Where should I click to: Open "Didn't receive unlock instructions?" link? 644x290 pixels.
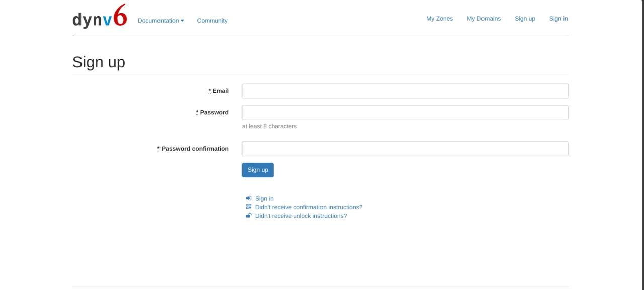[x=301, y=216]
